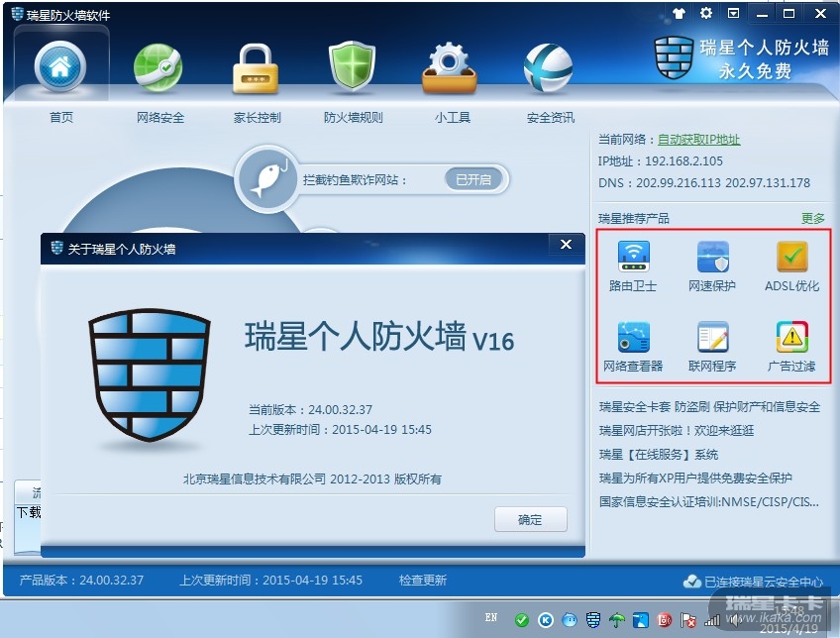Open the 首页 home icon

[x=60, y=67]
